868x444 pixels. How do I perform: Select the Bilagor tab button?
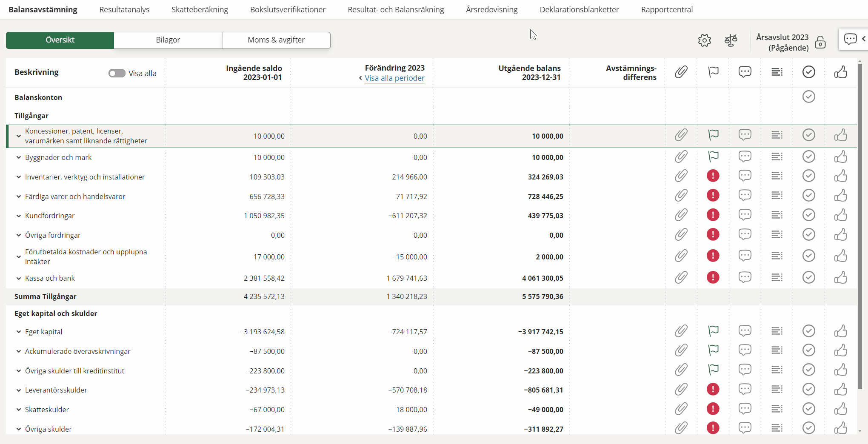pyautogui.click(x=168, y=40)
